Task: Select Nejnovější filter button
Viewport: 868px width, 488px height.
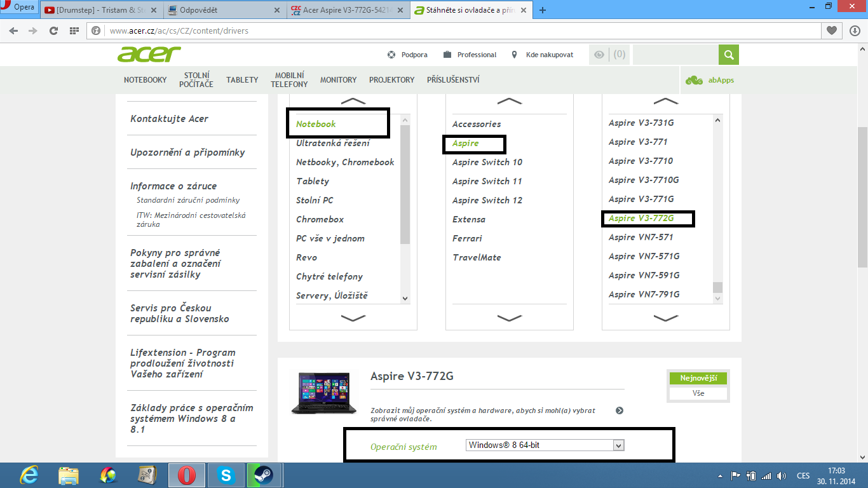Action: coord(698,378)
